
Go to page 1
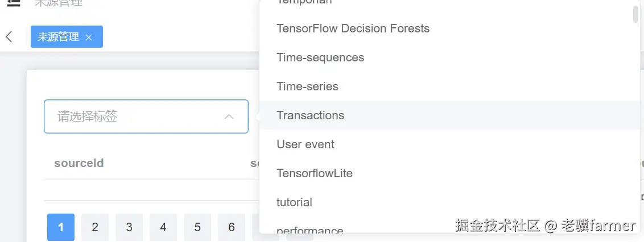(61, 227)
